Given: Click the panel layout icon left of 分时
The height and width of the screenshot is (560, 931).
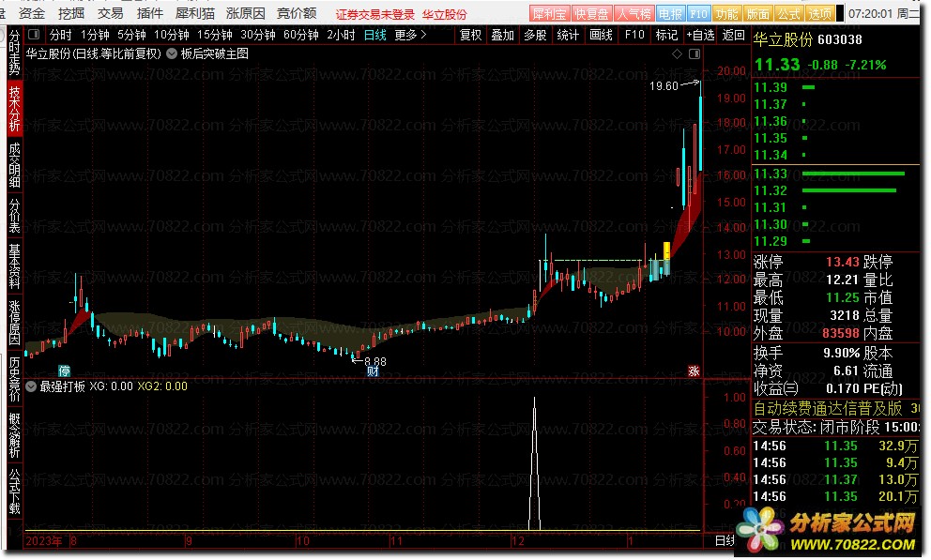Looking at the screenshot, I should click(35, 35).
